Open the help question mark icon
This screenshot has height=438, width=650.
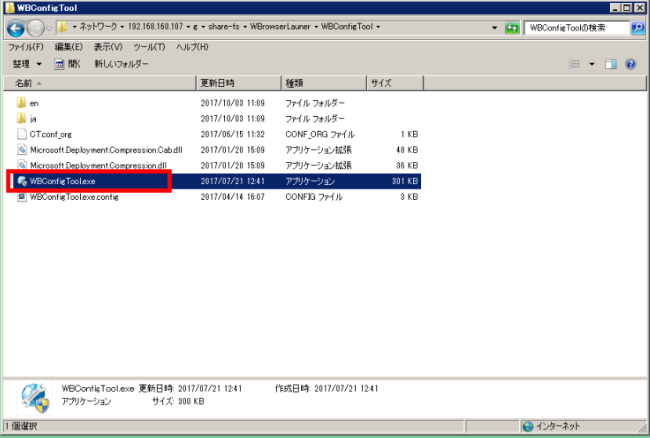tap(631, 64)
